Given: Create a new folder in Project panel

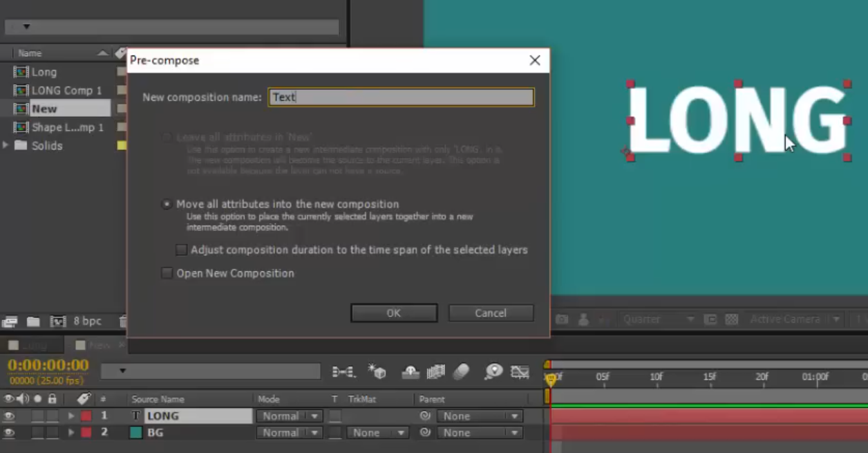Looking at the screenshot, I should click(x=33, y=321).
